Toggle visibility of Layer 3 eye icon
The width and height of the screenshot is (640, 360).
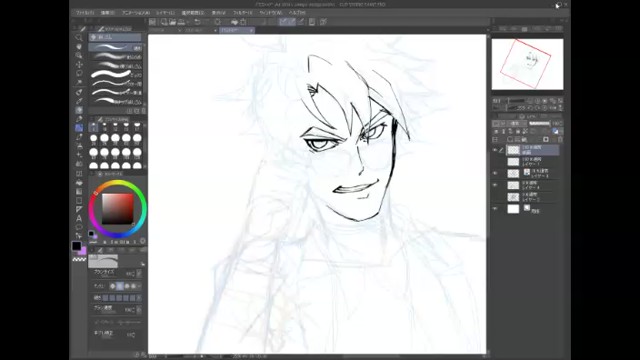click(495, 173)
